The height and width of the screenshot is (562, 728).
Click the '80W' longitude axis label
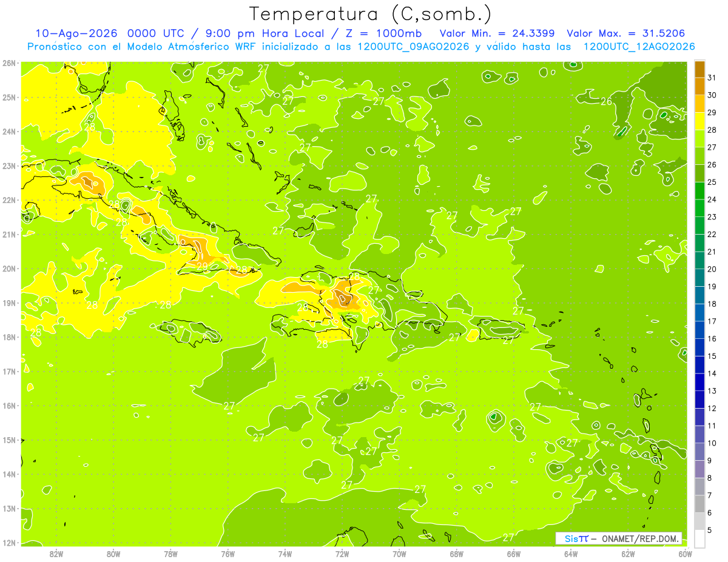click(x=113, y=554)
